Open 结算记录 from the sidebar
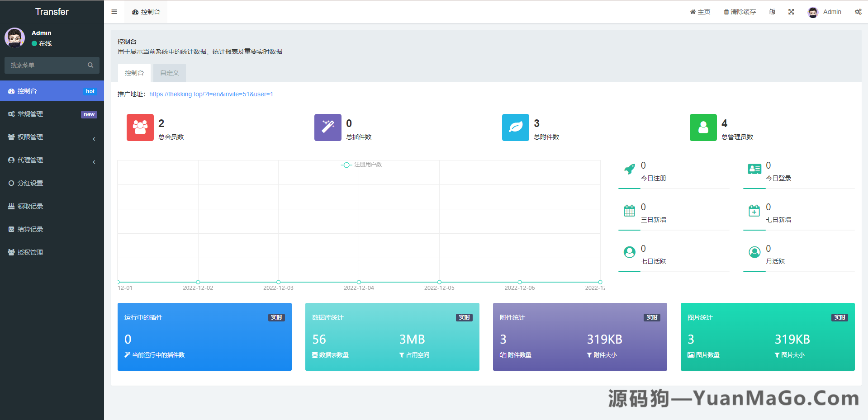The height and width of the screenshot is (420, 868). point(30,229)
